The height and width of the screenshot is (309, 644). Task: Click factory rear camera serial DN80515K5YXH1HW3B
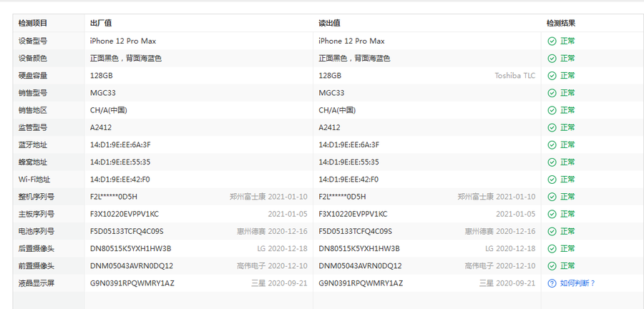131,249
